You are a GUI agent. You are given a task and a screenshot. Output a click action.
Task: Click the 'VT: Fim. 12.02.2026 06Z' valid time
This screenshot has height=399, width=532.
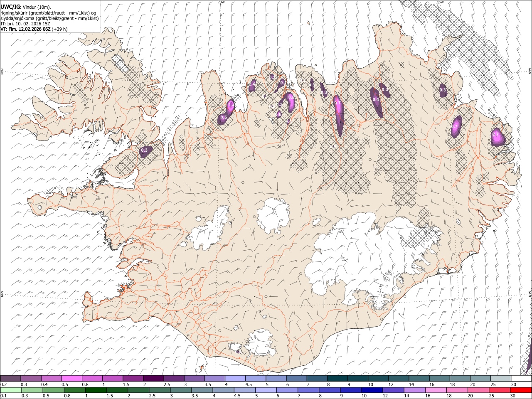tap(26, 29)
